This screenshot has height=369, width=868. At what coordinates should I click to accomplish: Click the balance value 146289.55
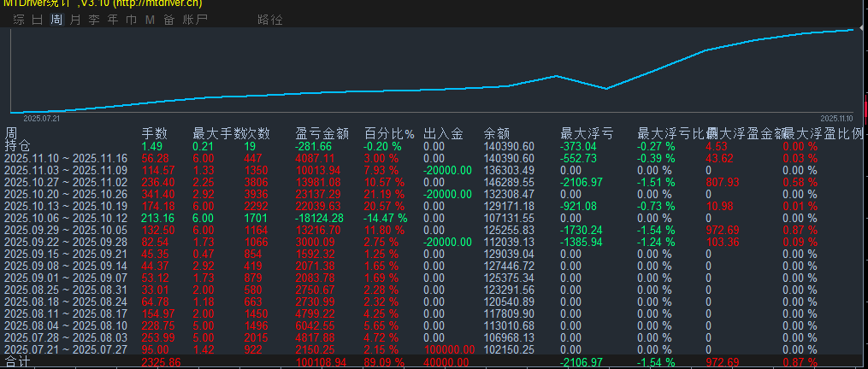tap(509, 182)
